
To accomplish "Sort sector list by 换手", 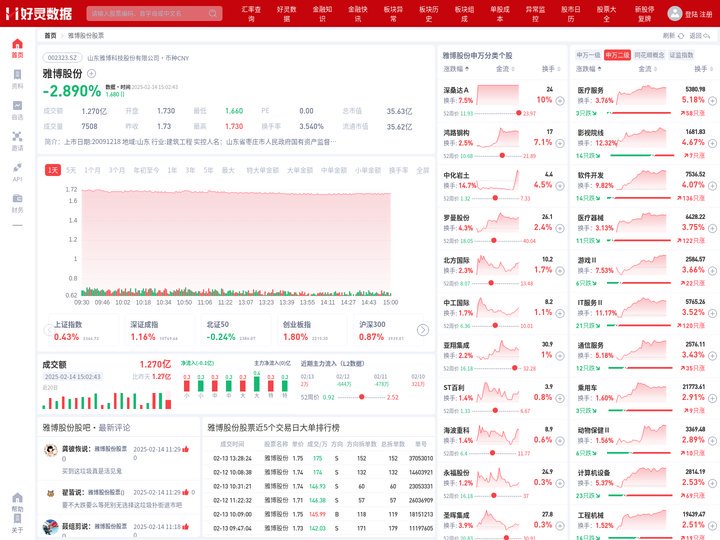I will point(703,69).
